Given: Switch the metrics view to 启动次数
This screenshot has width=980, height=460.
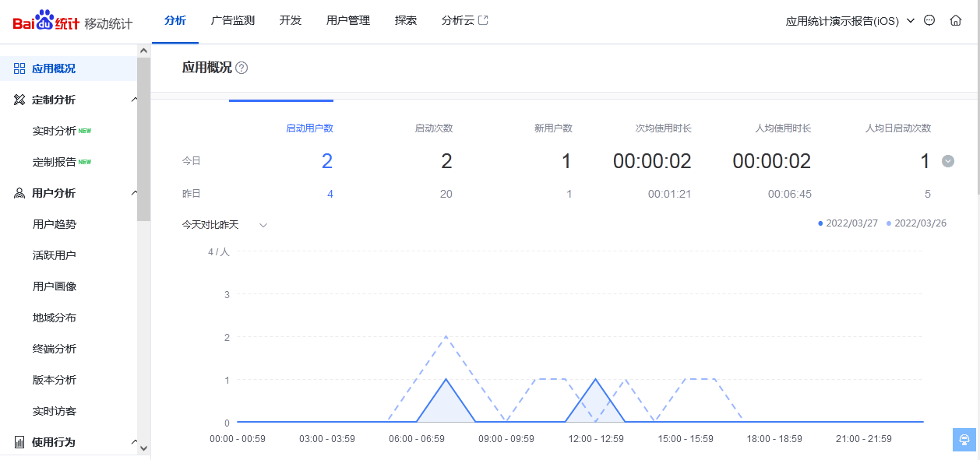Looking at the screenshot, I should (x=433, y=128).
